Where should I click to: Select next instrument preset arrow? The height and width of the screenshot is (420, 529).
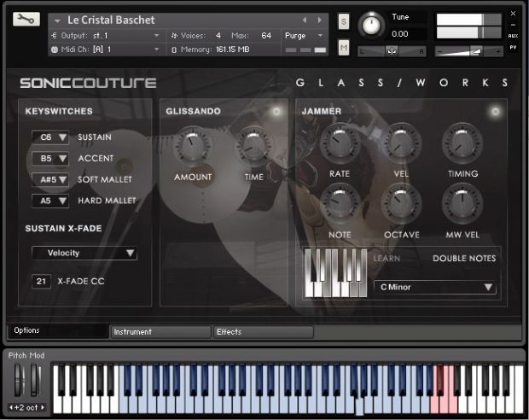click(x=319, y=20)
